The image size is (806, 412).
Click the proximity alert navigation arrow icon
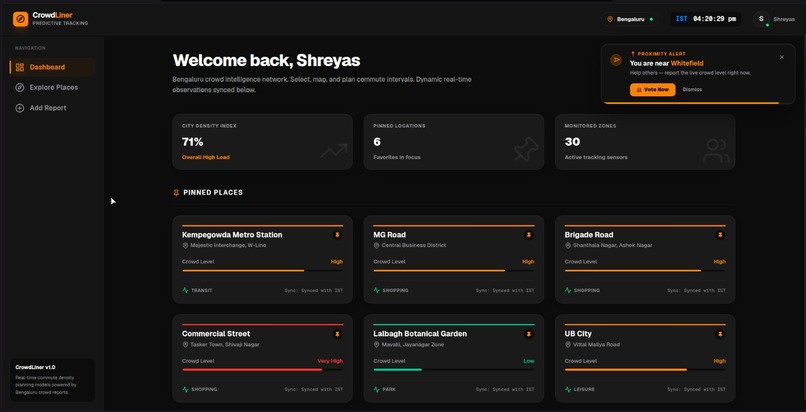point(616,60)
